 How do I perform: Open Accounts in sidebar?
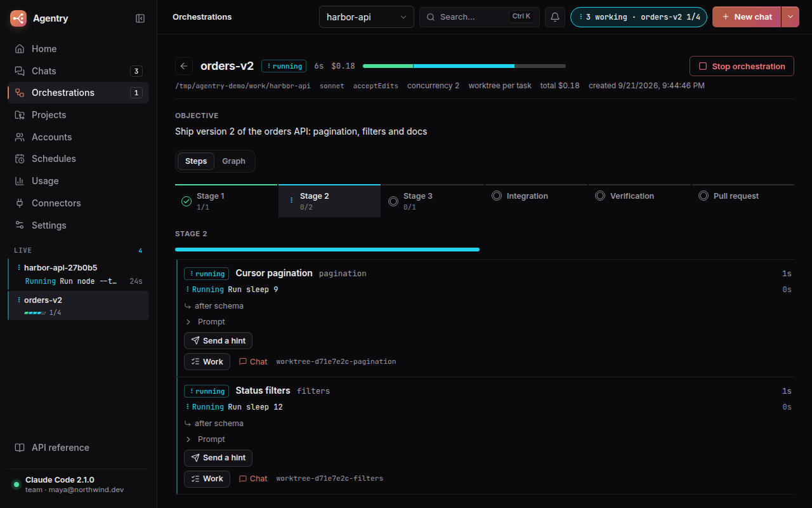[79, 137]
